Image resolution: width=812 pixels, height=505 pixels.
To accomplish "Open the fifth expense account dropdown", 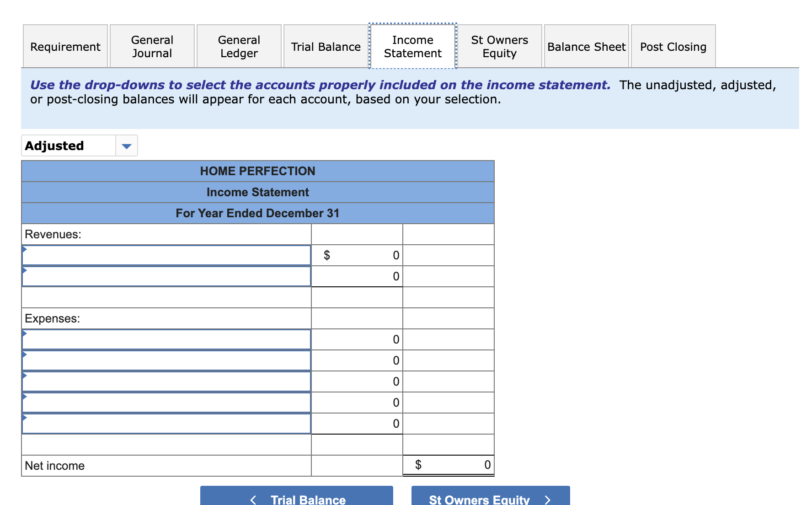I will 166,423.
